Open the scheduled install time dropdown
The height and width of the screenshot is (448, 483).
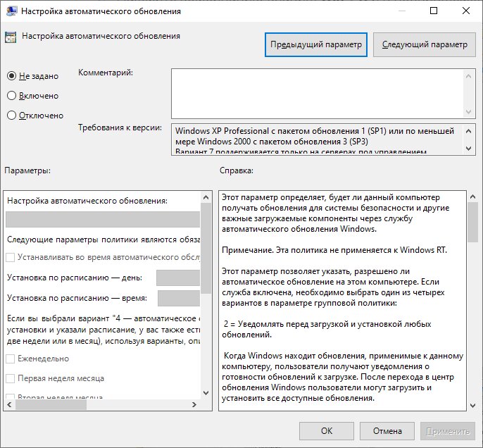pos(179,298)
